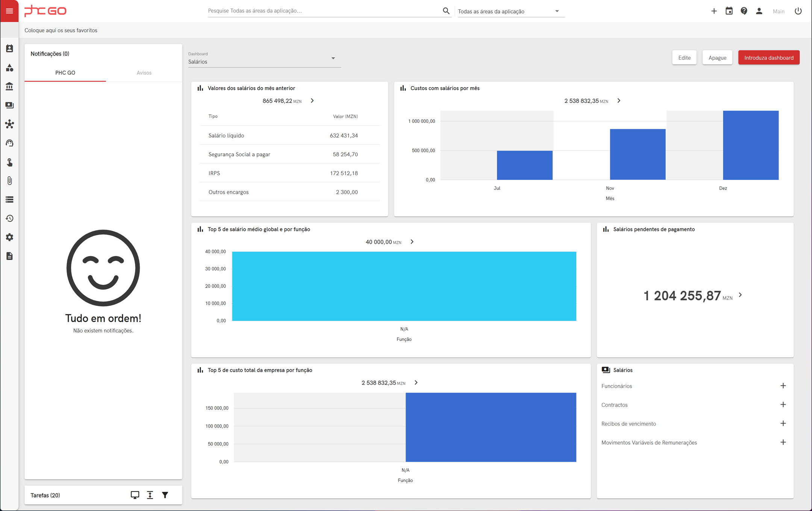Open the contacts sidebar icon
The width and height of the screenshot is (812, 511).
[9, 48]
